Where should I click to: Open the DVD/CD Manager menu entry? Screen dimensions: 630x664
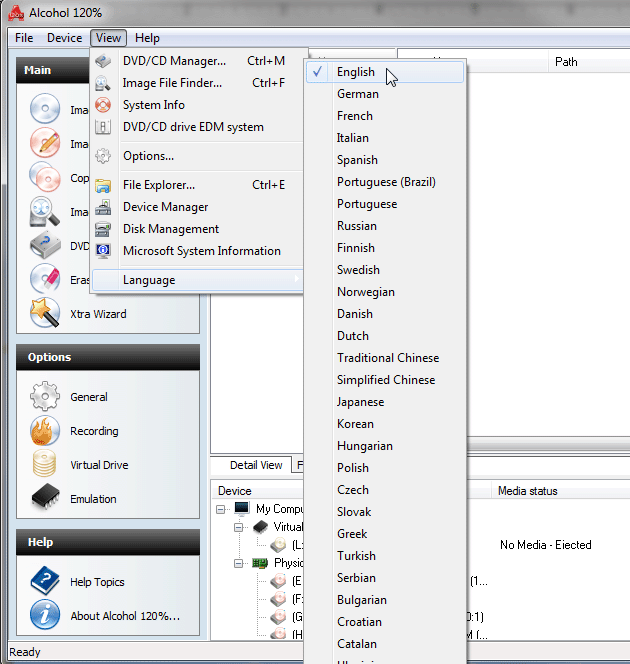click(x=197, y=61)
